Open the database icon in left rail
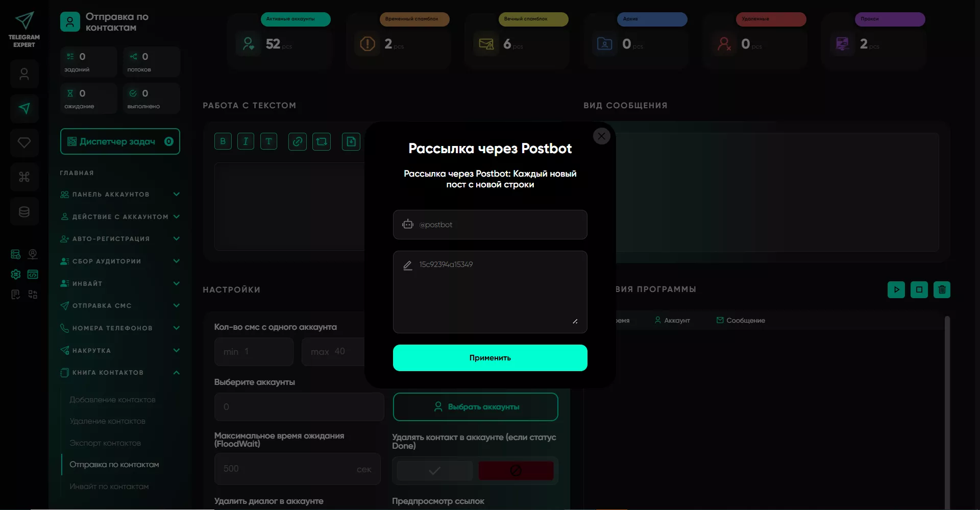 coord(24,212)
